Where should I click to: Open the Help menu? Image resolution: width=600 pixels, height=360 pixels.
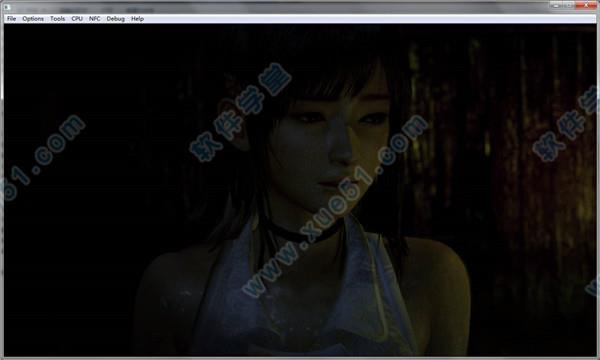(x=137, y=19)
